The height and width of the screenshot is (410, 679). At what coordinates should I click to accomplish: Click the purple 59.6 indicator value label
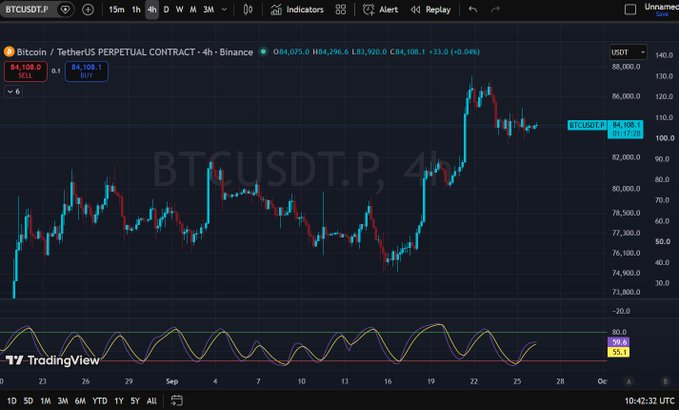tap(619, 342)
